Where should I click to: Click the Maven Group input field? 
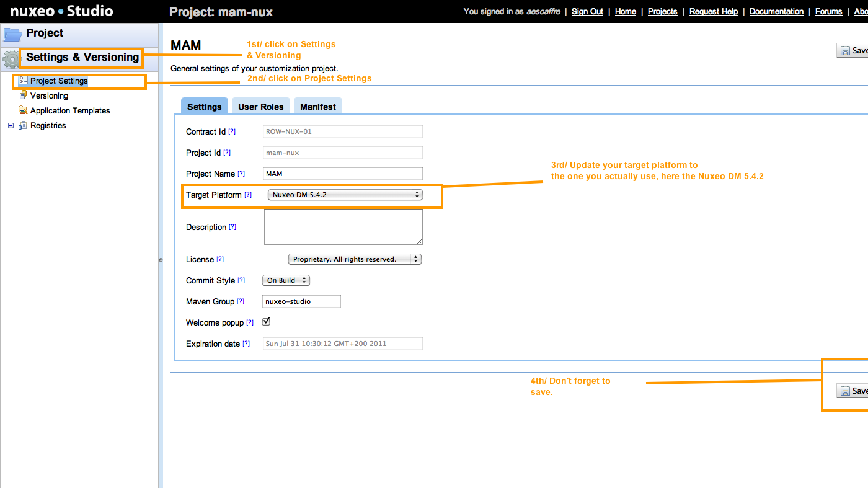point(302,301)
